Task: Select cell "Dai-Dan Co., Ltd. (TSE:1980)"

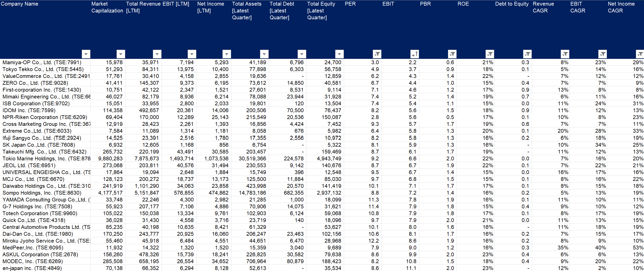Action: (x=45, y=234)
